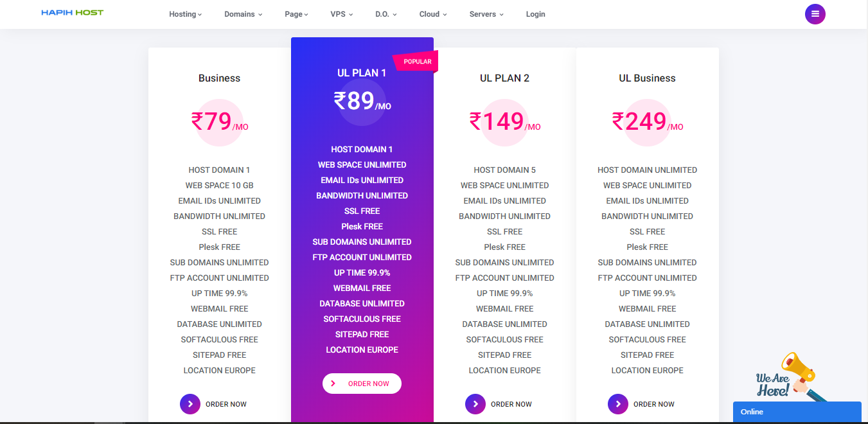
Task: Click the arrow inside white Order Now button
Action: pos(333,384)
